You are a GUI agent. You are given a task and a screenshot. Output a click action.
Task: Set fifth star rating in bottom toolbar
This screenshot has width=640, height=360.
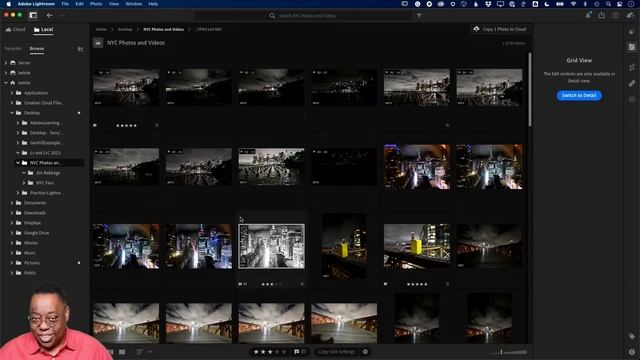point(284,351)
